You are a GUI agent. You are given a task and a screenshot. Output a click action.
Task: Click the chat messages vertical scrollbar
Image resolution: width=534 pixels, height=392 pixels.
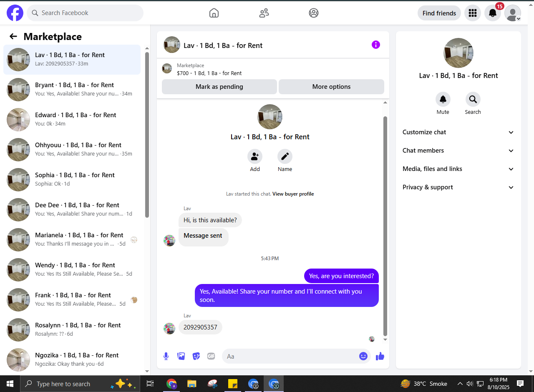pyautogui.click(x=385, y=226)
